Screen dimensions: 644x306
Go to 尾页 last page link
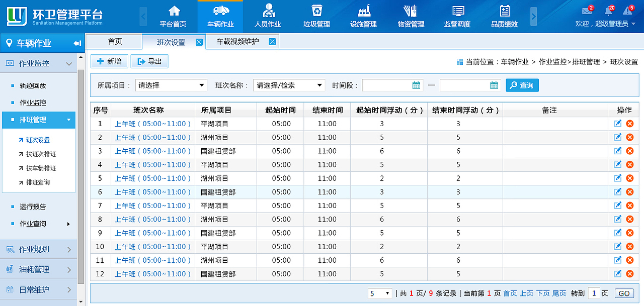click(559, 293)
